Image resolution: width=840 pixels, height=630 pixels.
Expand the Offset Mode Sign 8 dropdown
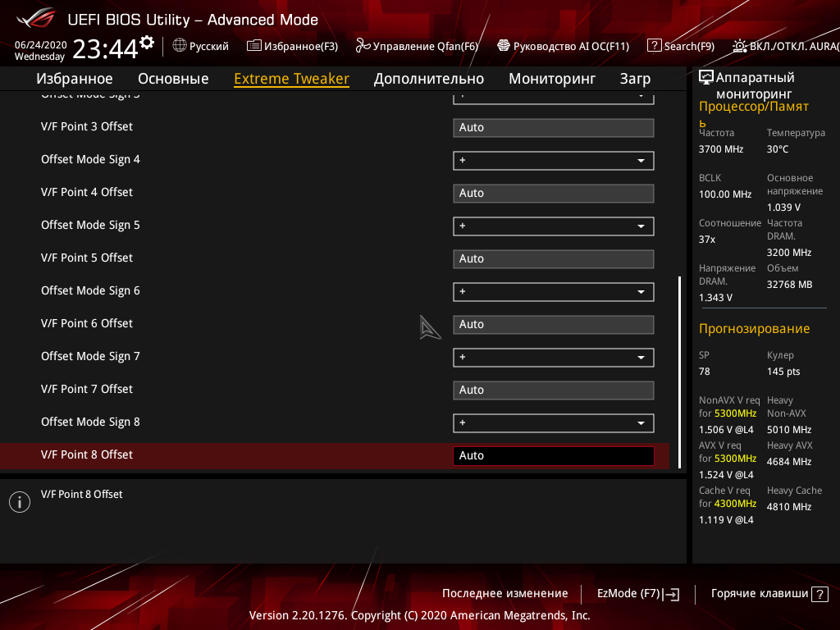pyautogui.click(x=554, y=422)
